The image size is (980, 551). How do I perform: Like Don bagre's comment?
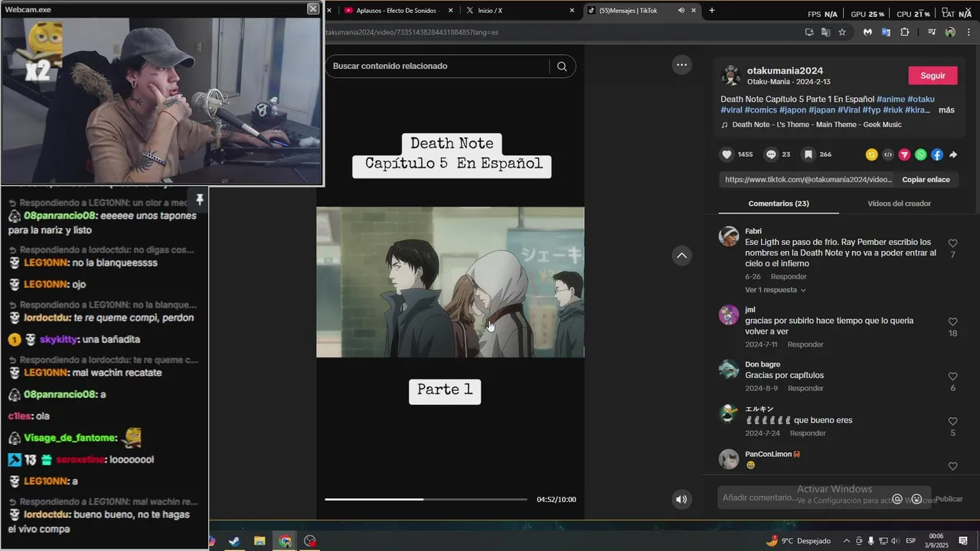pyautogui.click(x=952, y=377)
